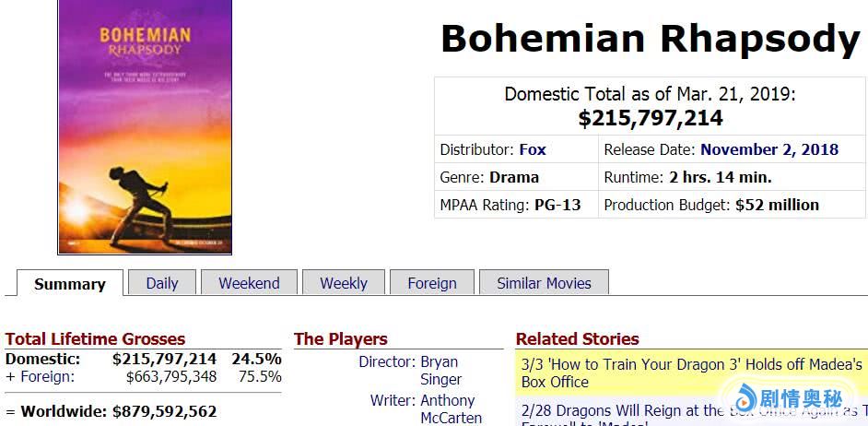Open the Foreign tab
The height and width of the screenshot is (426, 868).
coord(432,283)
